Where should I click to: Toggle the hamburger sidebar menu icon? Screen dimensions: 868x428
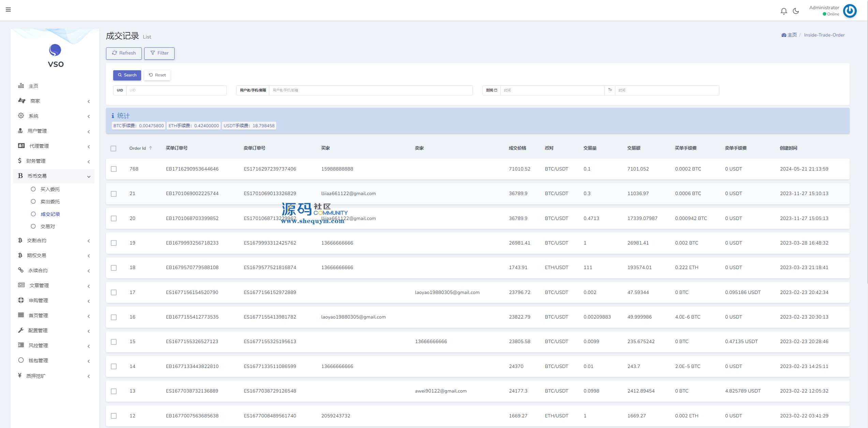pyautogui.click(x=8, y=10)
